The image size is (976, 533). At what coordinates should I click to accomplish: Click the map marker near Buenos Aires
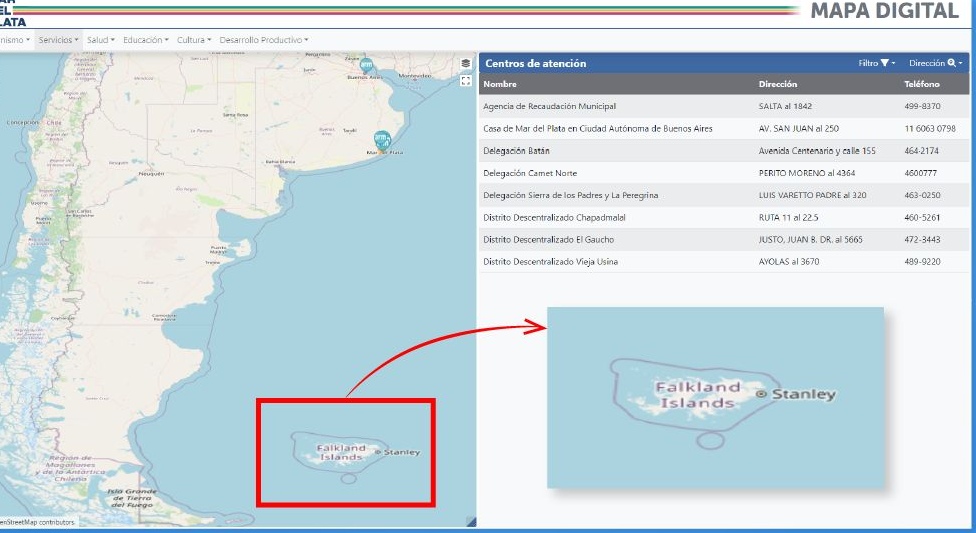pyautogui.click(x=366, y=65)
